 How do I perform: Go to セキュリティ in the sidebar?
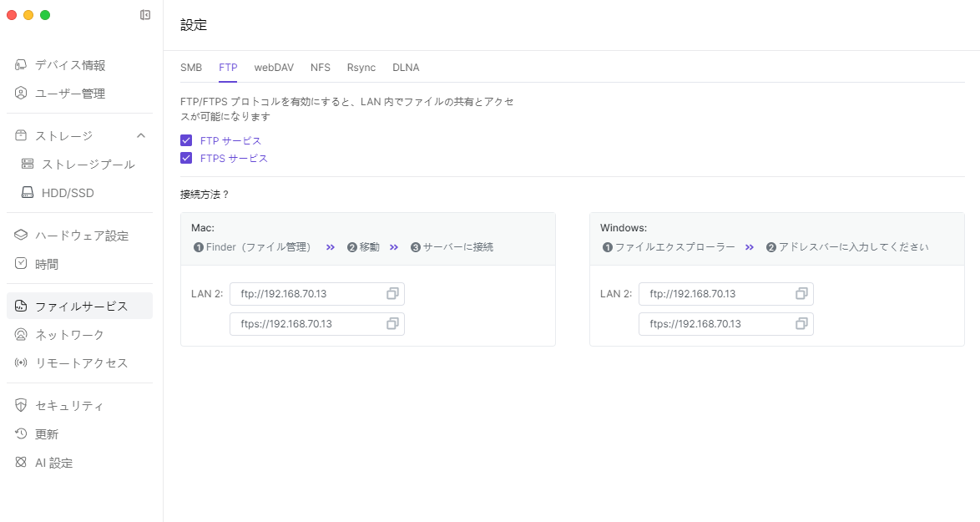point(69,406)
